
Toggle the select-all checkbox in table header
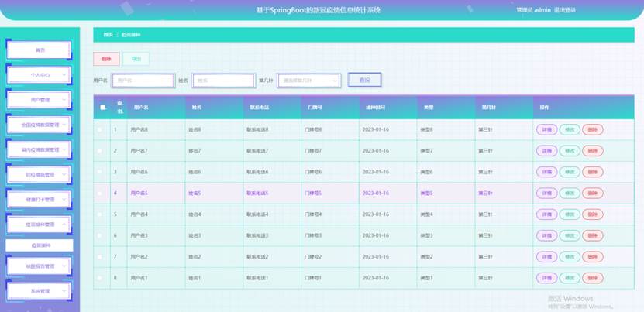tap(102, 108)
